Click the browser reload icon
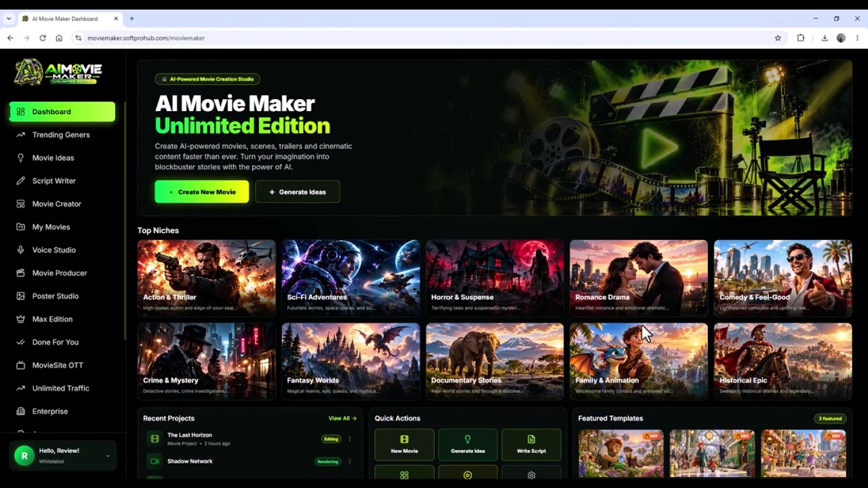The height and width of the screenshot is (488, 868). 43,38
